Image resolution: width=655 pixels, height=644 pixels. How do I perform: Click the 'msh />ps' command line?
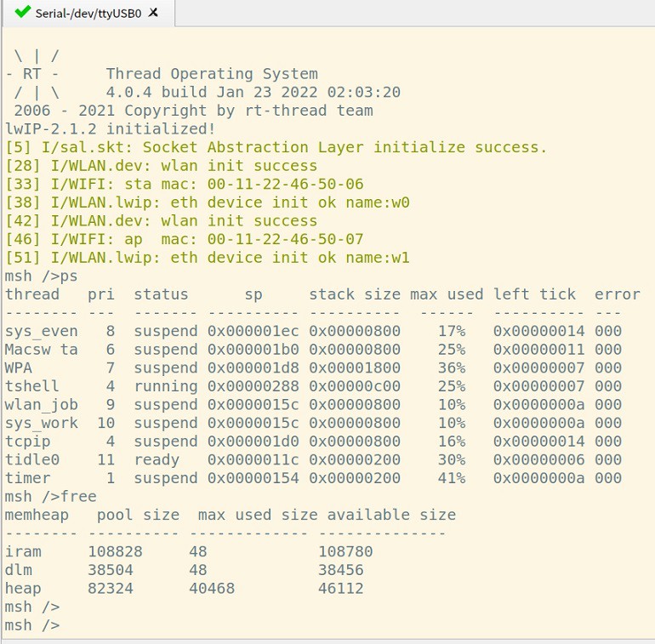[42, 276]
